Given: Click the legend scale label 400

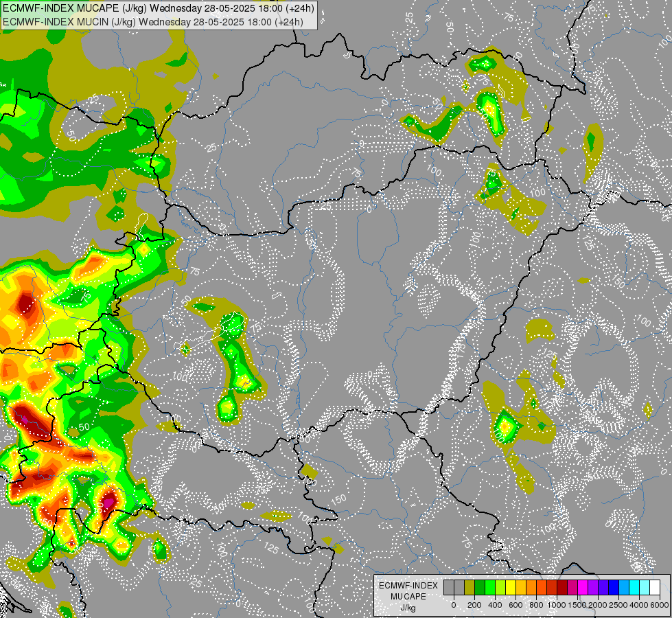Looking at the screenshot, I should 495,605.
